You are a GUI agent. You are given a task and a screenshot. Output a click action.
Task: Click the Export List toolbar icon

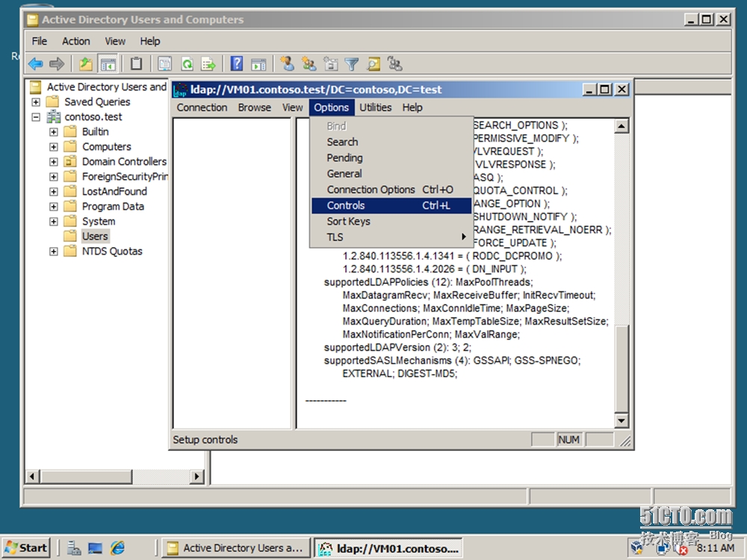point(208,63)
